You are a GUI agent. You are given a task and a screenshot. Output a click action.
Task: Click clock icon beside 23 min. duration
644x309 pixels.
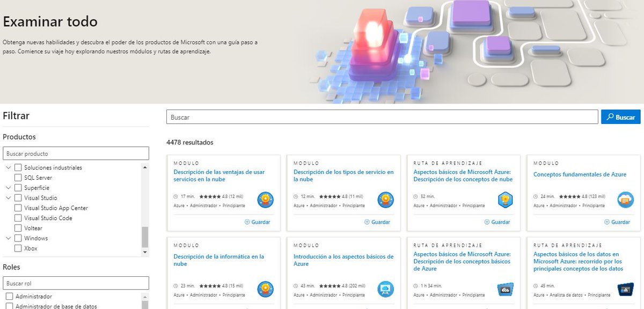(x=176, y=286)
